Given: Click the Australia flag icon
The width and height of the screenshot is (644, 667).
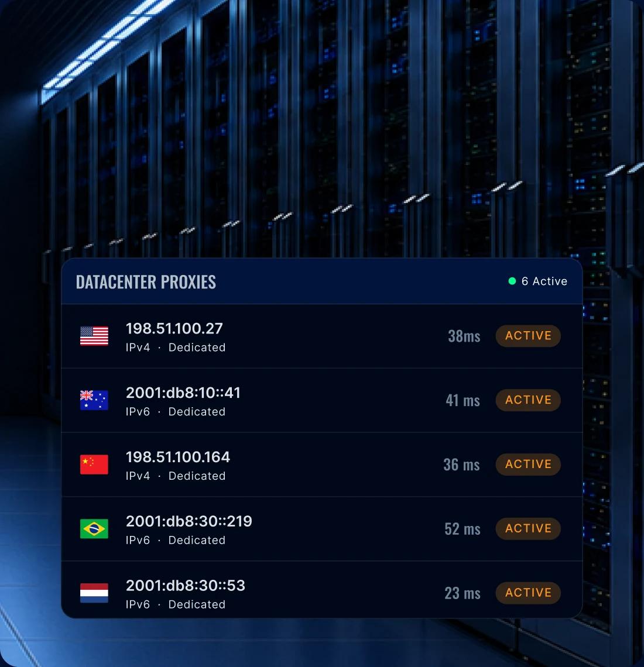Looking at the screenshot, I should click(x=94, y=400).
